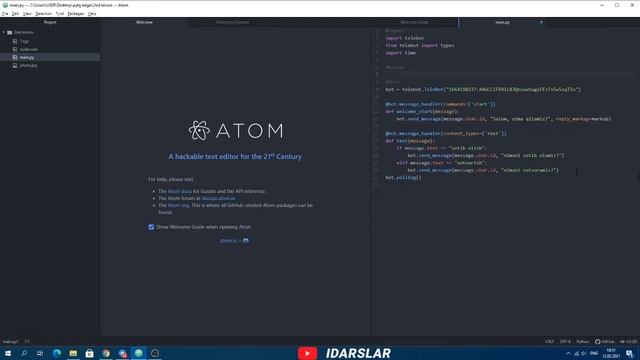This screenshot has width=640, height=360.
Task: Click the Atom app icon in title bar
Action: [5, 5]
